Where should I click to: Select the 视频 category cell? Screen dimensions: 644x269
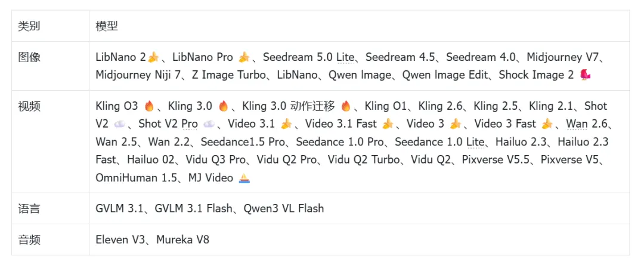click(50, 142)
